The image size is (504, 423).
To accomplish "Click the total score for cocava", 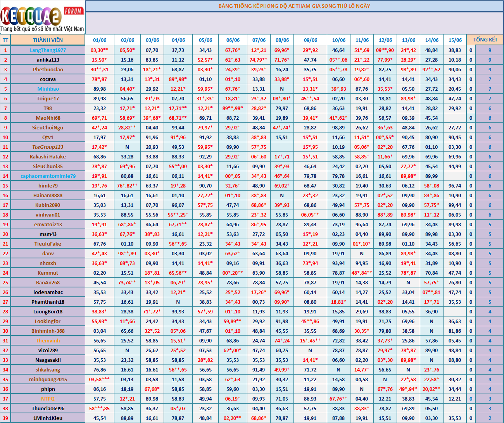I will tap(490, 79).
